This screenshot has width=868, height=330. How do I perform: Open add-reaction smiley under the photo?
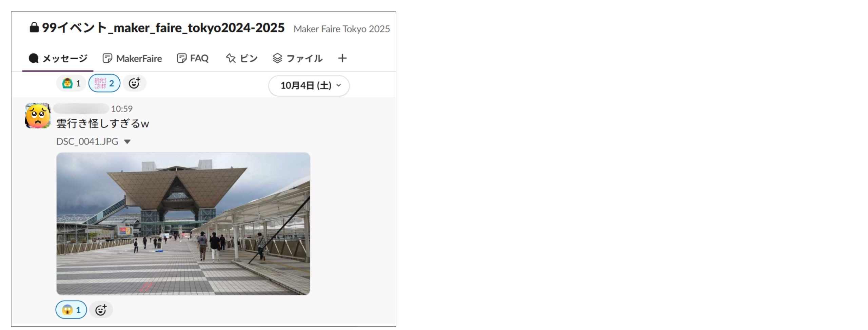click(101, 310)
